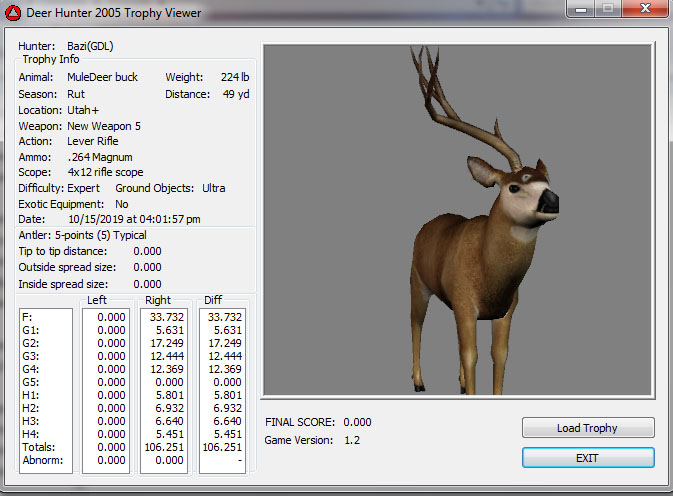673x496 pixels.
Task: Minimize the Trophy Viewer window
Action: 580,10
